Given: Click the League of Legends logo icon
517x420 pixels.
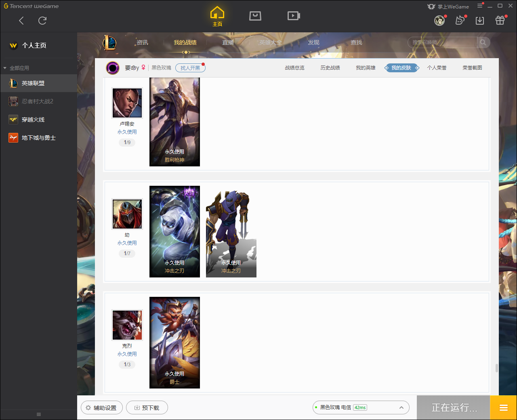Looking at the screenshot, I should point(109,42).
